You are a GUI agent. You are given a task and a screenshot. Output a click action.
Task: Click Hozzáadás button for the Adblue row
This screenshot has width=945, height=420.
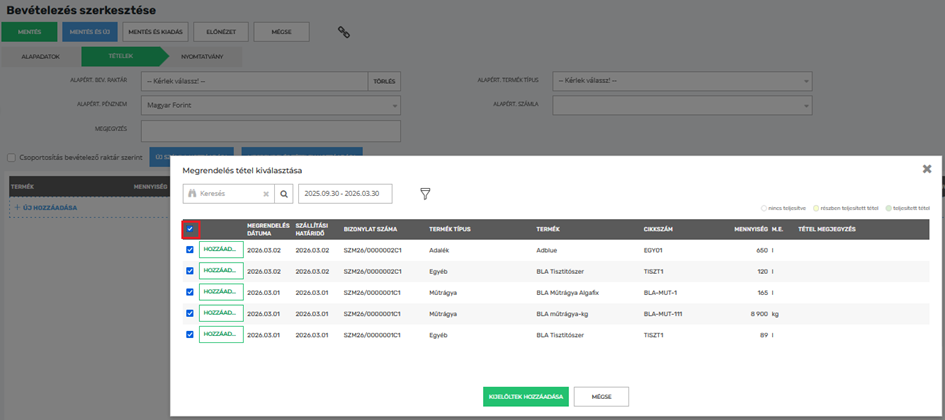tap(221, 250)
